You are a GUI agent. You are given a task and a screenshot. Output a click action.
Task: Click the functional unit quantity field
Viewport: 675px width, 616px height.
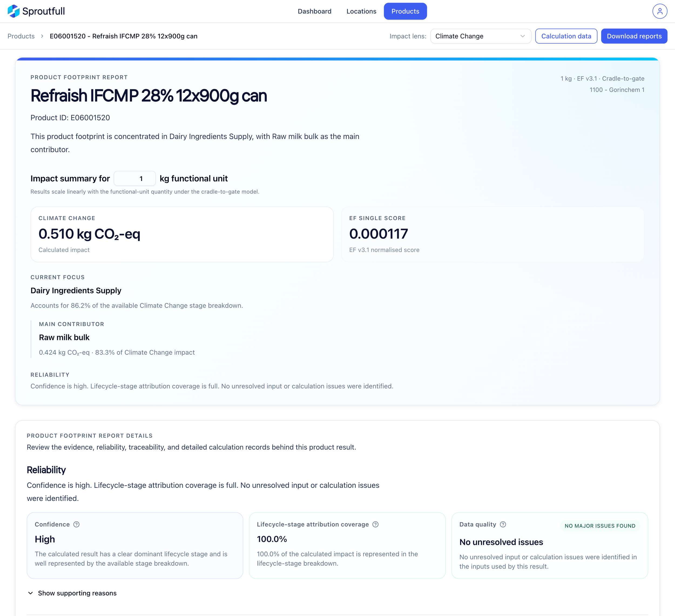point(135,178)
